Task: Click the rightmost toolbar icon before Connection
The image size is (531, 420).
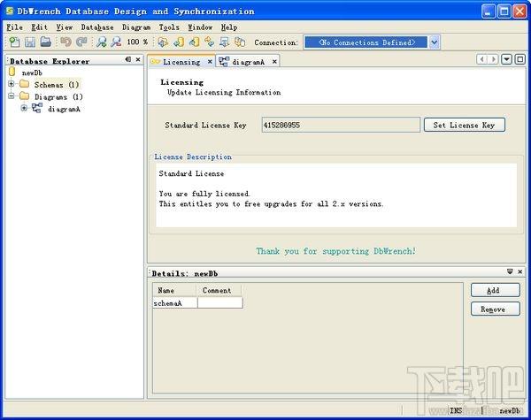Action: coord(240,42)
